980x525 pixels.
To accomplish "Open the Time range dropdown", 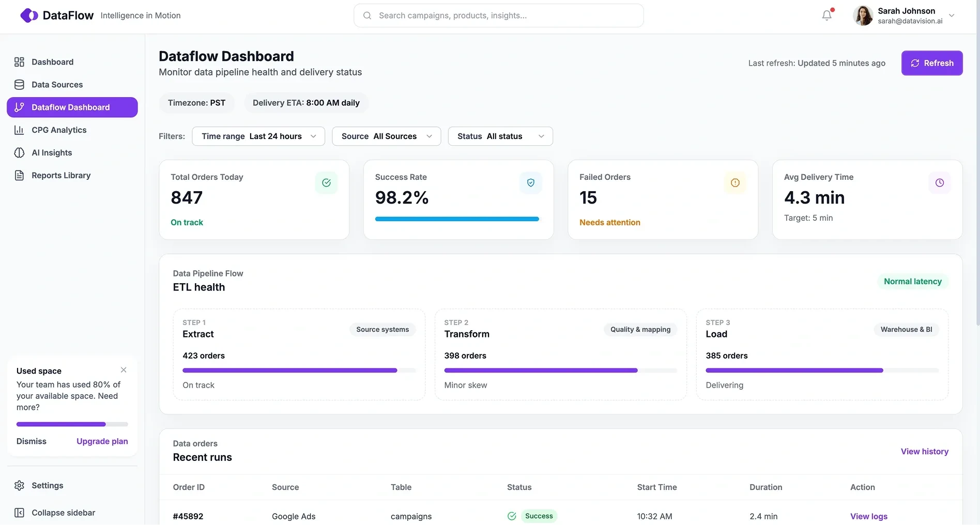I will coord(258,136).
